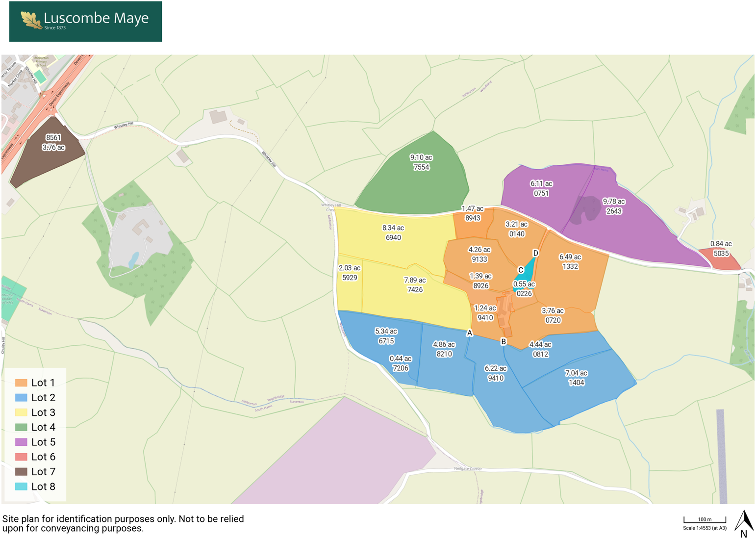Select the Lot 4 legend label

[x=43, y=427]
